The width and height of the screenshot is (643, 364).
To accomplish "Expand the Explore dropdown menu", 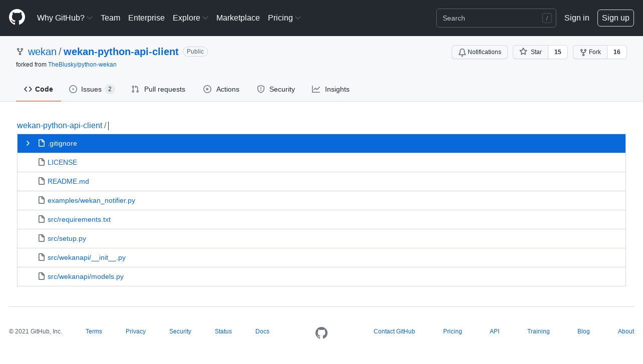I will pos(190,18).
